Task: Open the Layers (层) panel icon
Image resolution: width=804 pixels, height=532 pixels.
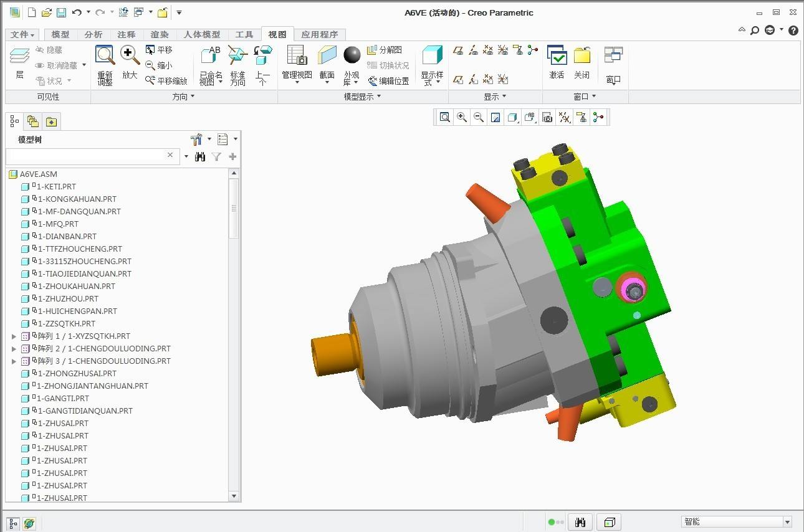Action: [19, 63]
